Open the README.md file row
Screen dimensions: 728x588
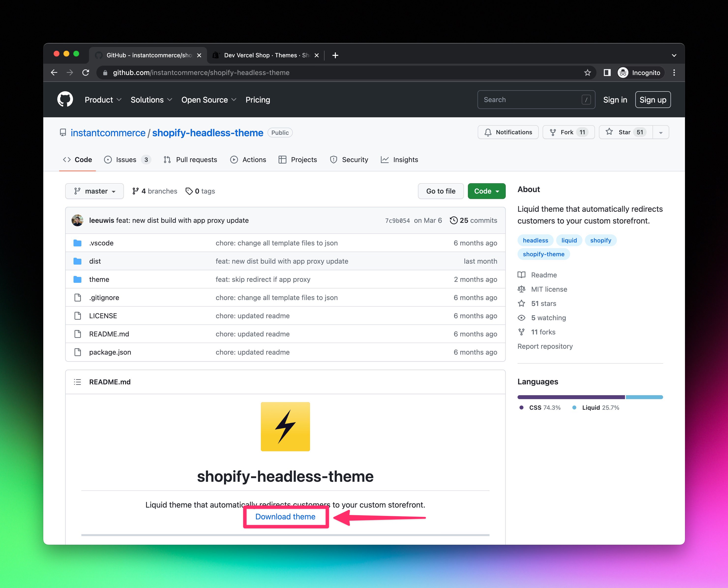click(x=285, y=334)
